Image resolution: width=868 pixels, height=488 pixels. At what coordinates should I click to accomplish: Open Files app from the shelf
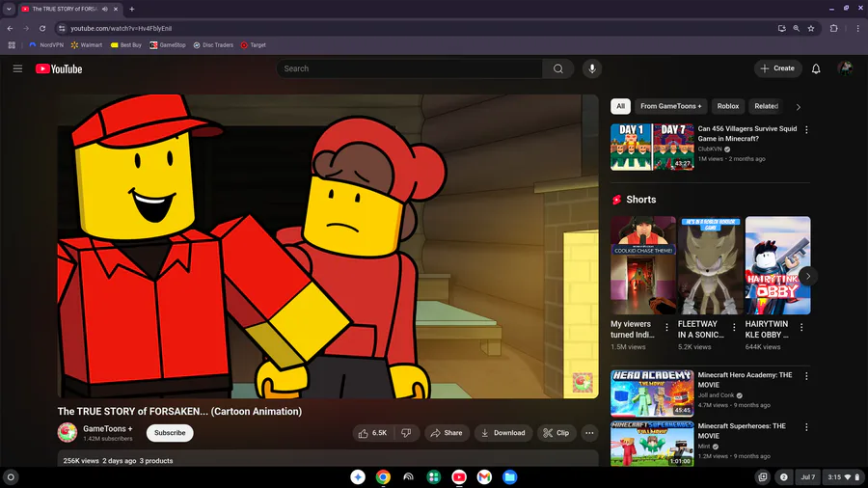click(510, 477)
